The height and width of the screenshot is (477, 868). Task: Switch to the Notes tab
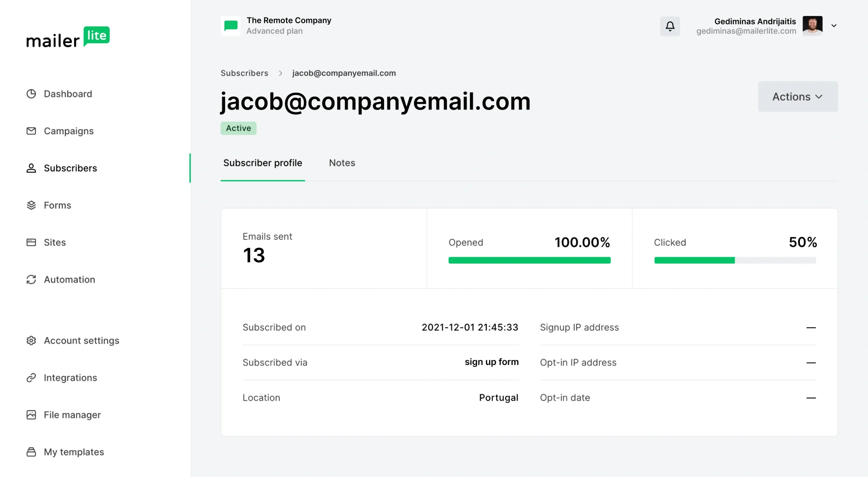pos(342,163)
